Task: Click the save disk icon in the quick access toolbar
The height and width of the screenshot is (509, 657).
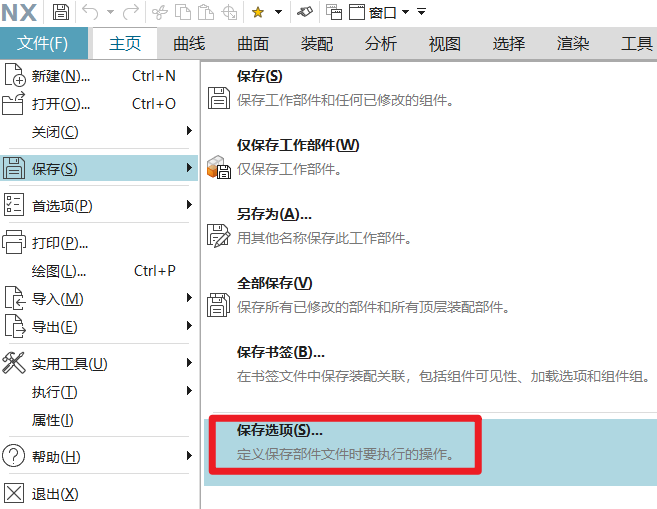Action: [61, 12]
